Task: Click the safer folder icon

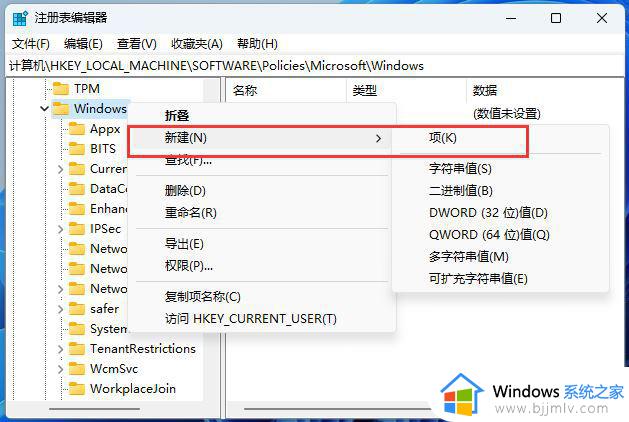Action: click(x=77, y=308)
